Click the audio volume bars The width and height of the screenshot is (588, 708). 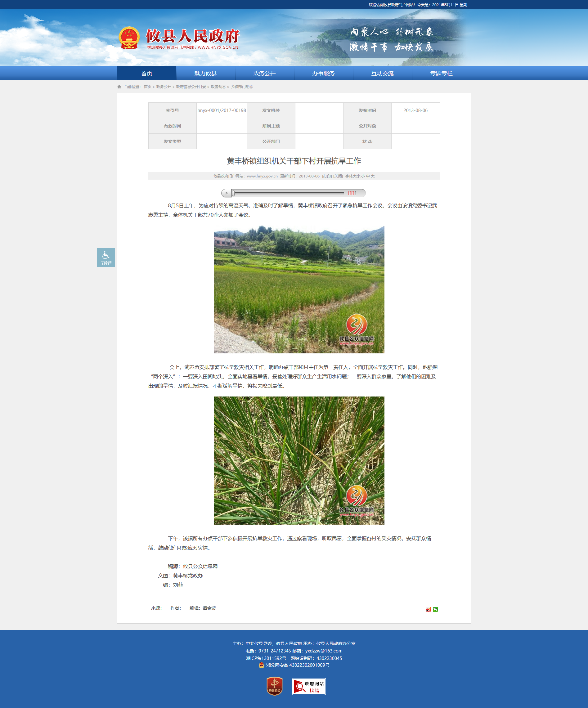352,193
